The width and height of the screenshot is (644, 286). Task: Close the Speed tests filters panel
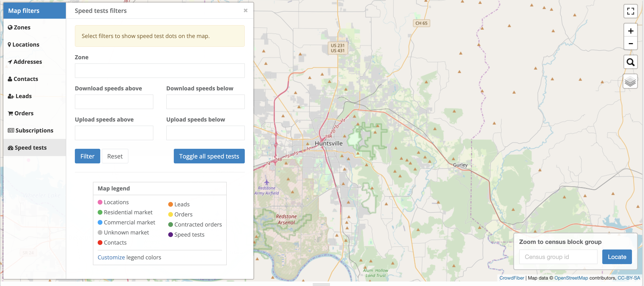click(x=245, y=11)
